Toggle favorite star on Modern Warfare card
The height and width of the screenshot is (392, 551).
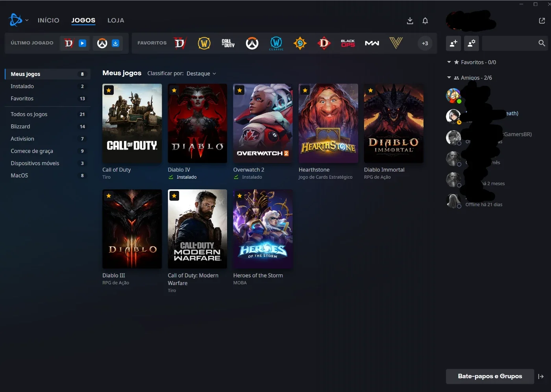[174, 196]
